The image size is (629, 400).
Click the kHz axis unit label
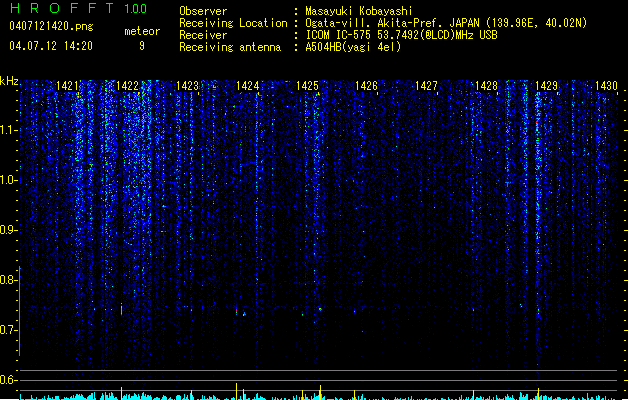click(9, 81)
